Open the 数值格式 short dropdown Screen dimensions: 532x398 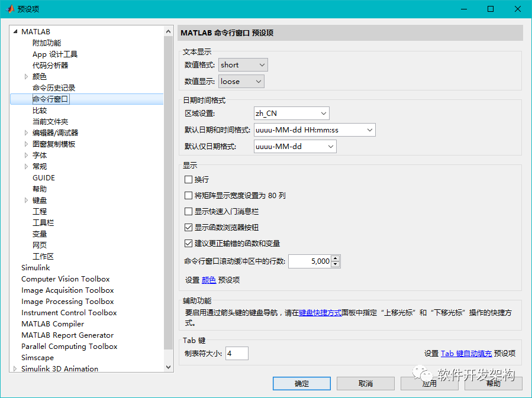coord(243,64)
